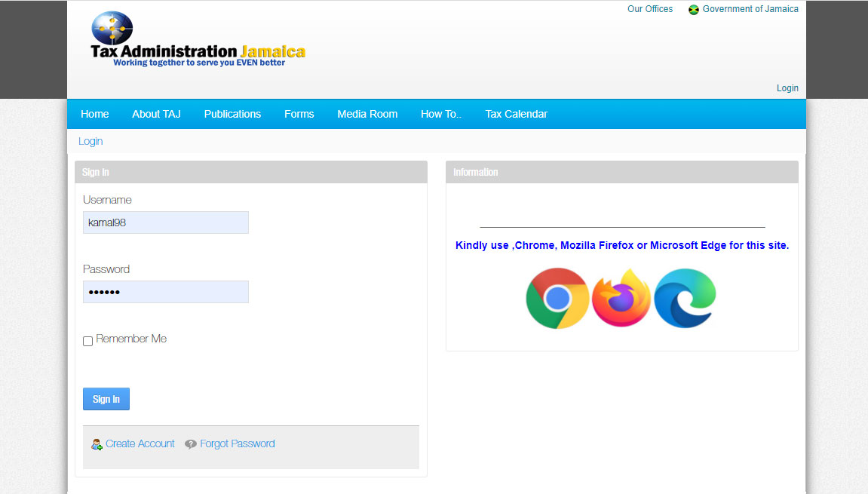Click the 'Working together to serve you' tagline

[199, 63]
